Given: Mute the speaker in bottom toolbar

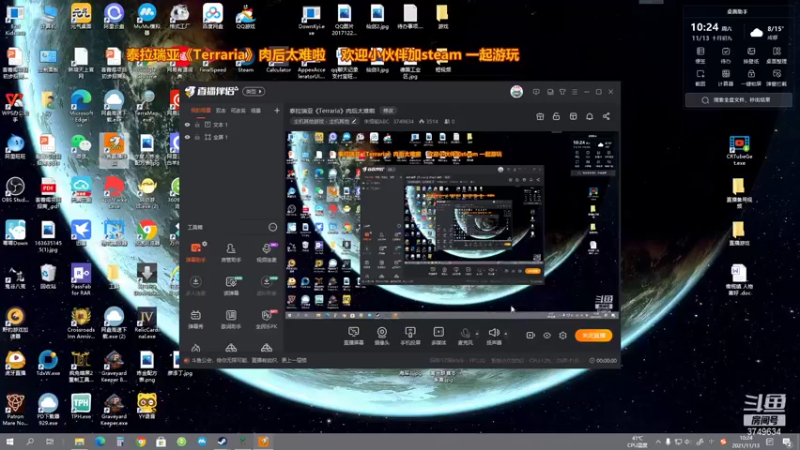Looking at the screenshot, I should [493, 336].
